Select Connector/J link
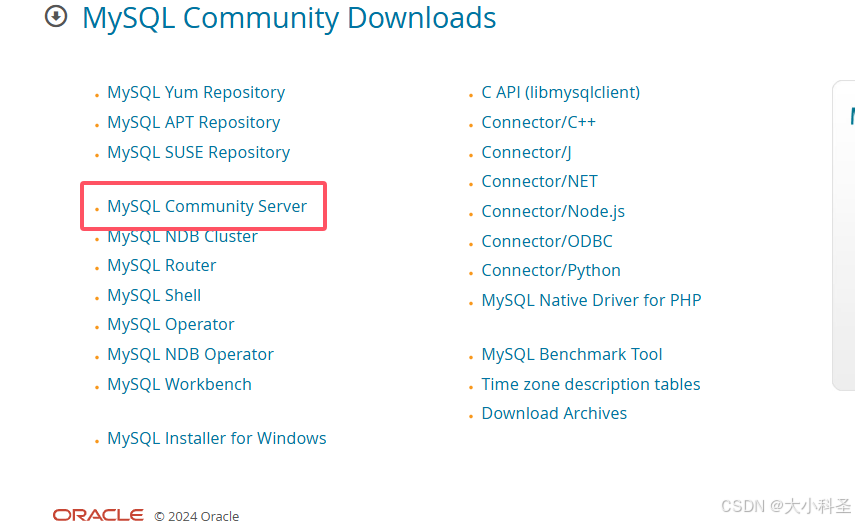 click(526, 152)
